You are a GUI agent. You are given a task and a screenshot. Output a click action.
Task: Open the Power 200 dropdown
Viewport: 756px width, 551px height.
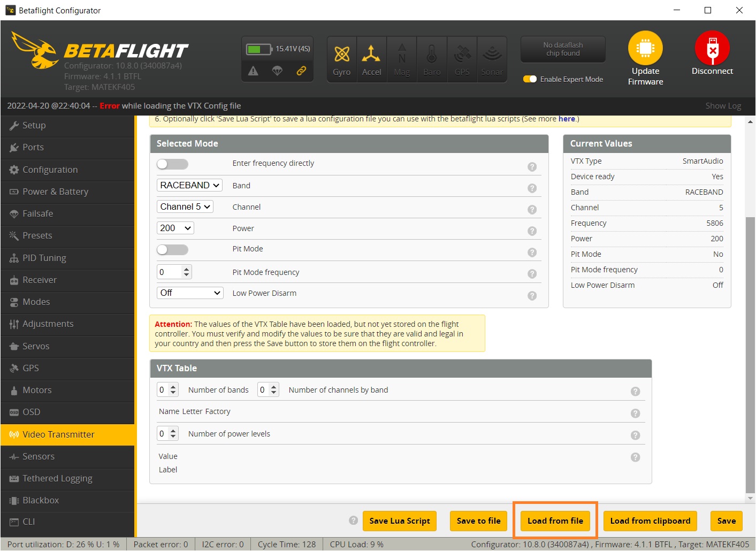[x=175, y=228]
